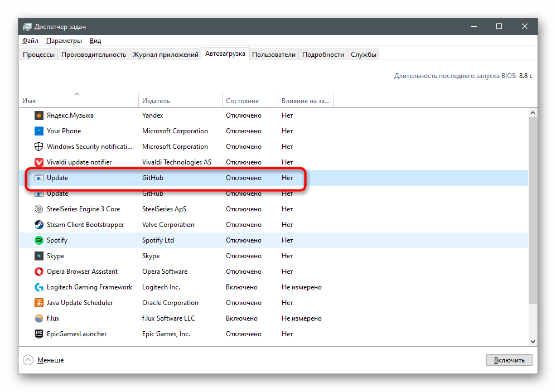This screenshot has width=556, height=392.
Task: Select the Opera Browser Assistant icon
Action: click(x=39, y=272)
